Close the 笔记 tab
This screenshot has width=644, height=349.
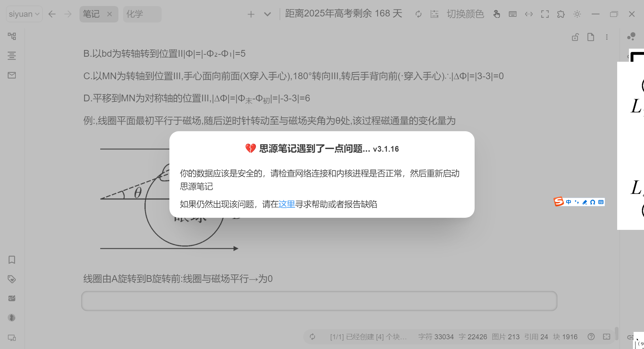109,14
